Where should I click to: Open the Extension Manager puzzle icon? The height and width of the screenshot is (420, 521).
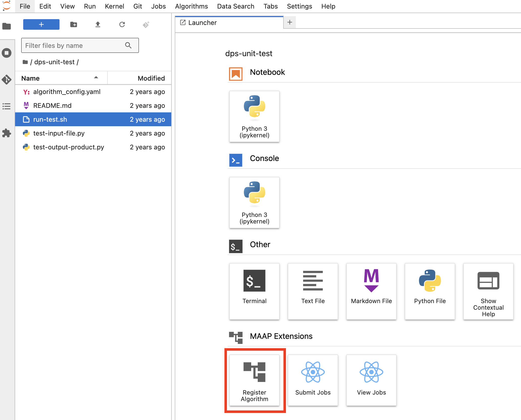7,133
